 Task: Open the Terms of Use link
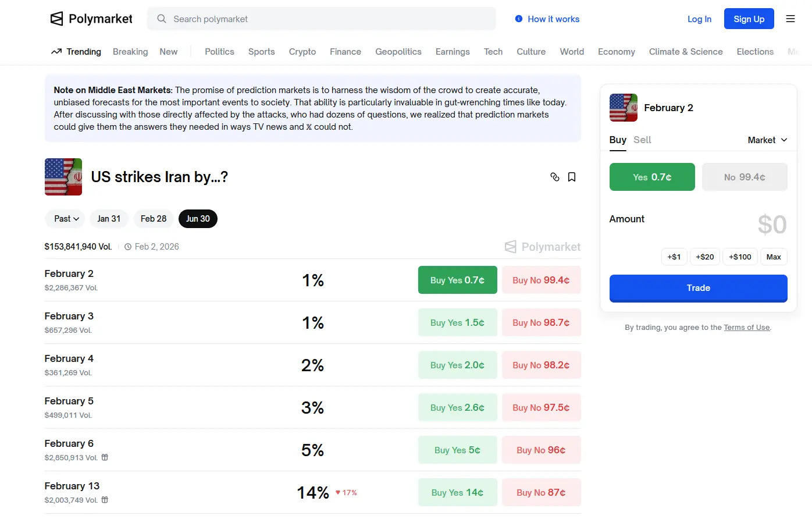tap(746, 328)
